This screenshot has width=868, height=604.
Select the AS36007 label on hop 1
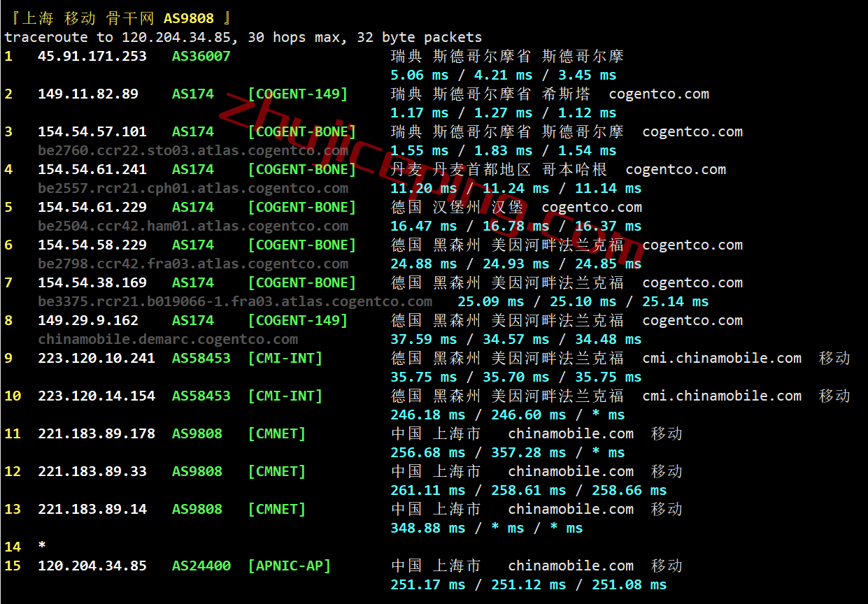pos(201,56)
